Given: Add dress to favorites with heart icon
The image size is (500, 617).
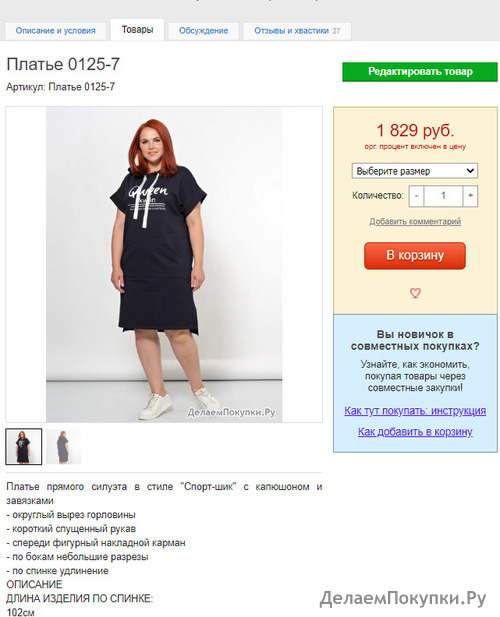Looking at the screenshot, I should [x=415, y=293].
